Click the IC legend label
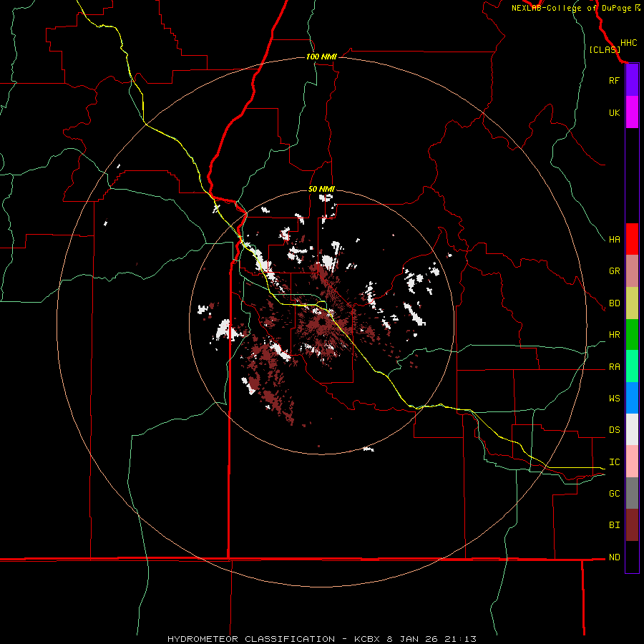The height and width of the screenshot is (644, 644). point(614,462)
